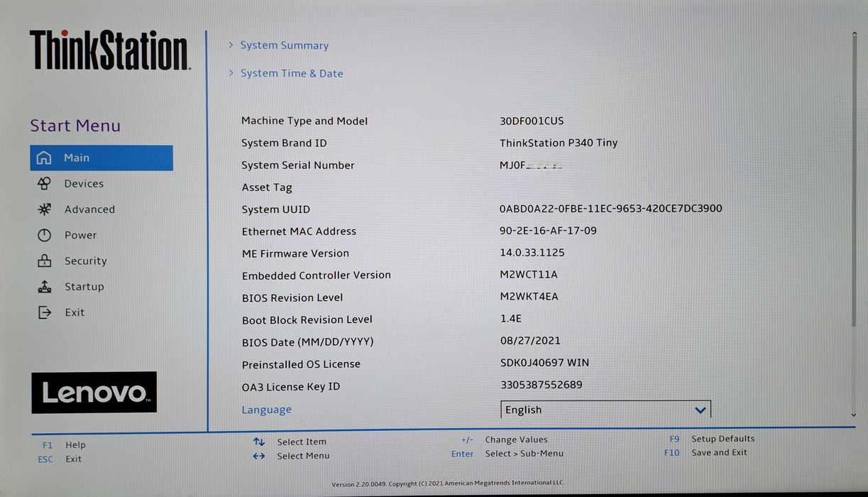
Task: Click the scrollbar down arrow
Action: pos(854,415)
